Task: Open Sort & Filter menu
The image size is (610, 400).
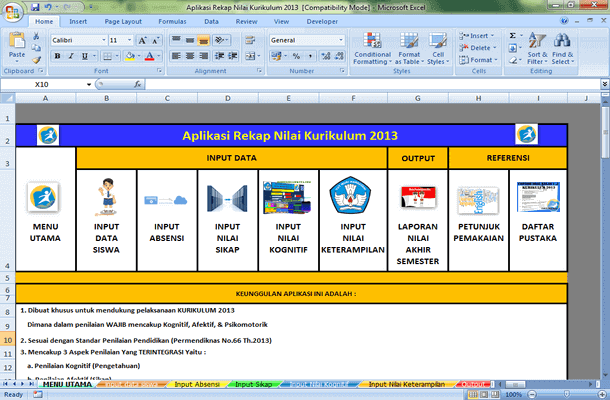Action: point(537,48)
